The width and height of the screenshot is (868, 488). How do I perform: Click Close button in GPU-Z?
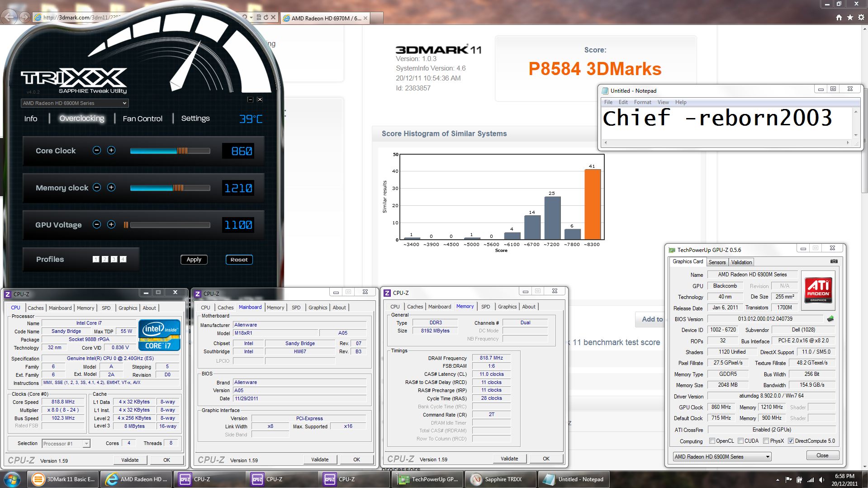[x=822, y=455]
